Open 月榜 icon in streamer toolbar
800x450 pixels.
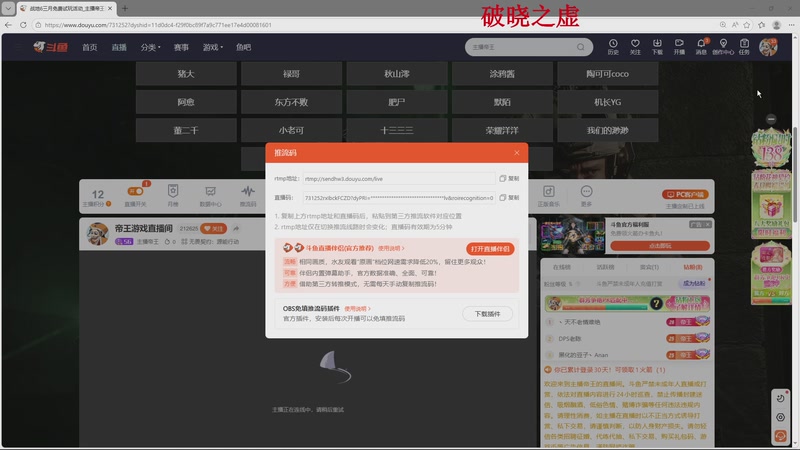(x=173, y=195)
